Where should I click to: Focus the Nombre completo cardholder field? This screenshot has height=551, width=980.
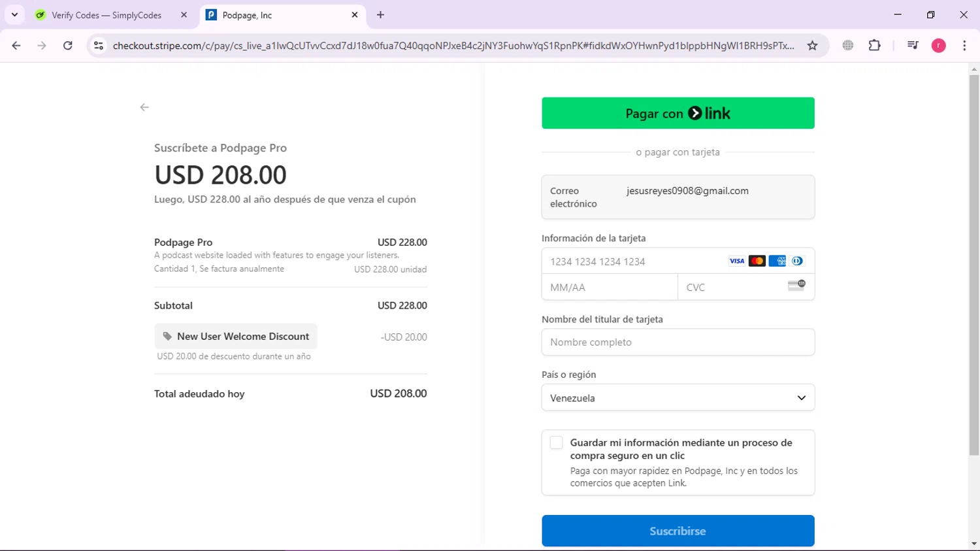(678, 342)
